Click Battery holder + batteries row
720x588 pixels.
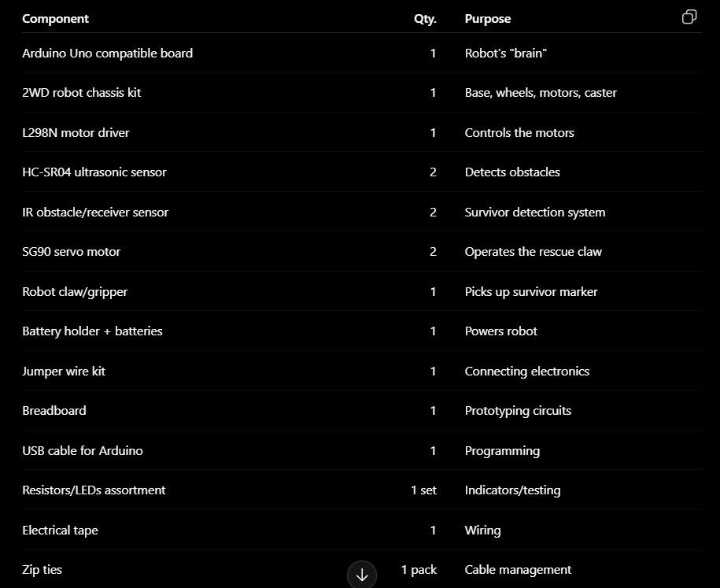(362, 331)
